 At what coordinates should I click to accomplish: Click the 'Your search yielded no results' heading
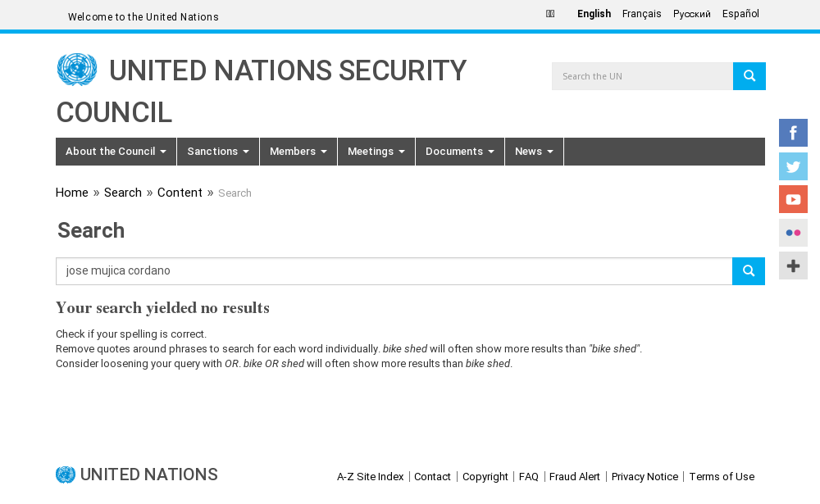click(162, 308)
